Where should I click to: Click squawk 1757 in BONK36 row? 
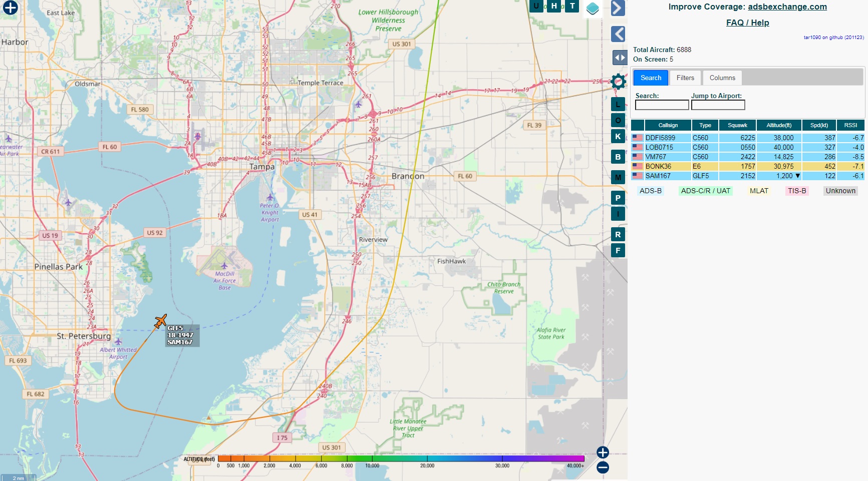click(748, 166)
